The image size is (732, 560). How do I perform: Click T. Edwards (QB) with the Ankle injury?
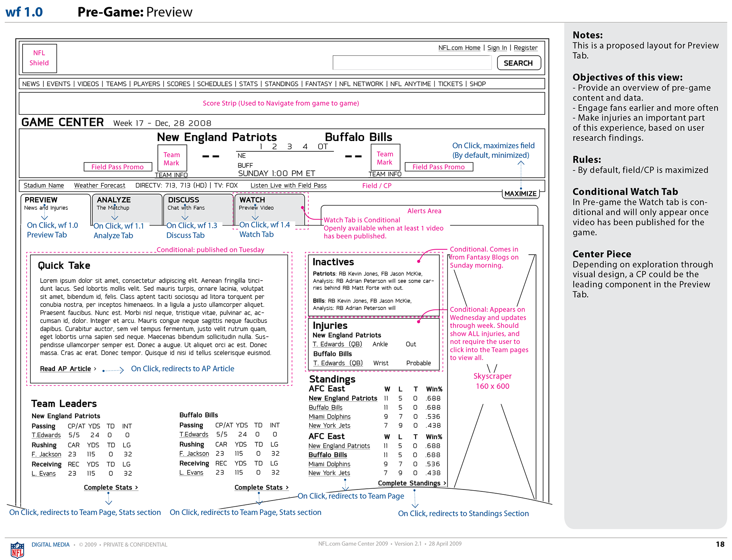click(x=337, y=344)
